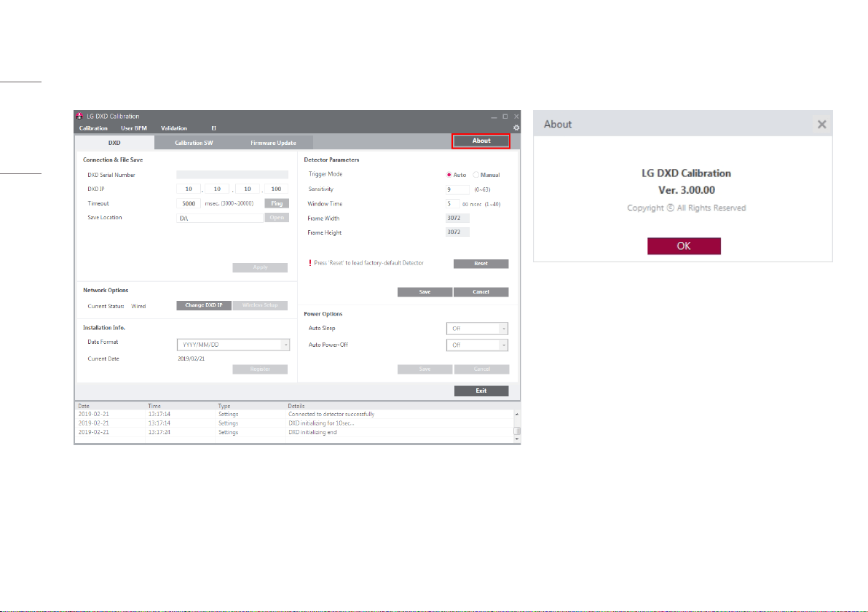Image resolution: width=868 pixels, height=612 pixels.
Task: Click the Current Date value 2019/02/21
Action: tap(191, 359)
